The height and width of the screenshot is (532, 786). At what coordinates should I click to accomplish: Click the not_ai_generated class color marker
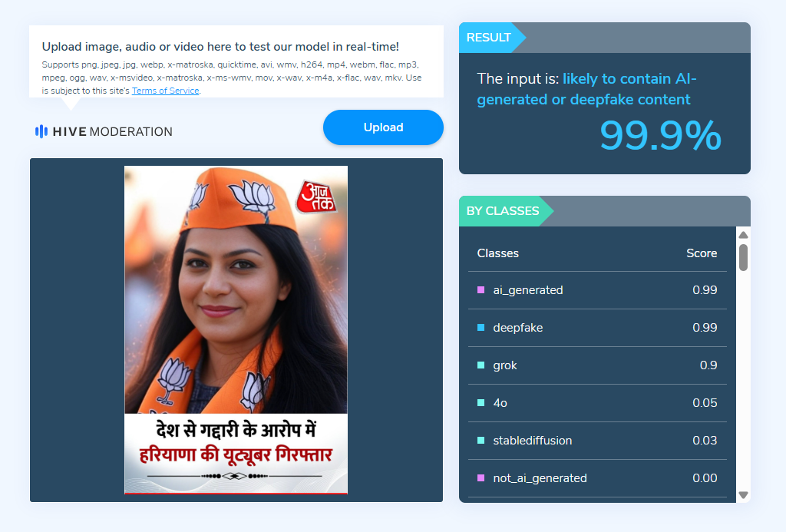[481, 477]
